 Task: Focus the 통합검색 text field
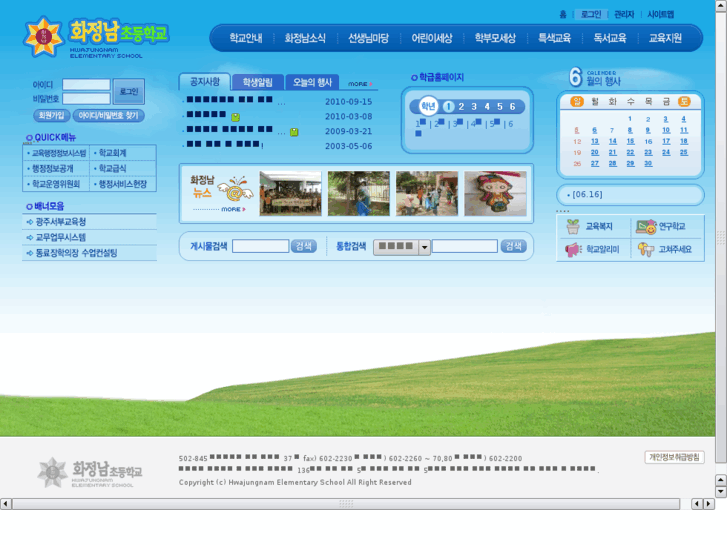465,246
